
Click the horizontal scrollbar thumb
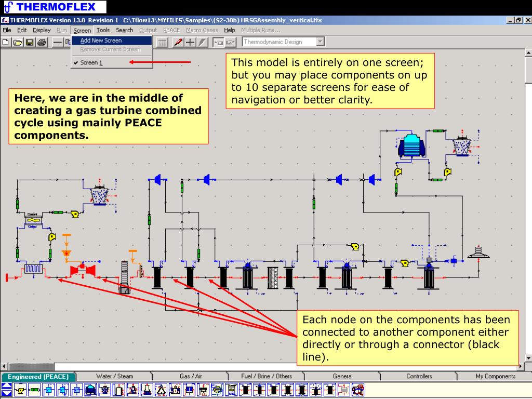tap(31, 366)
